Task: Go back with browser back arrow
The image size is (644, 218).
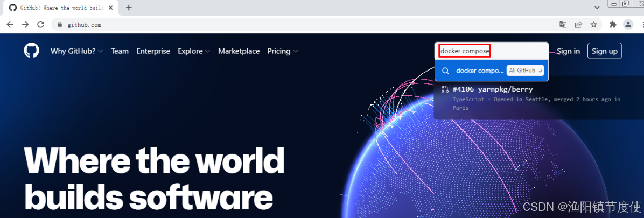Action: tap(10, 25)
